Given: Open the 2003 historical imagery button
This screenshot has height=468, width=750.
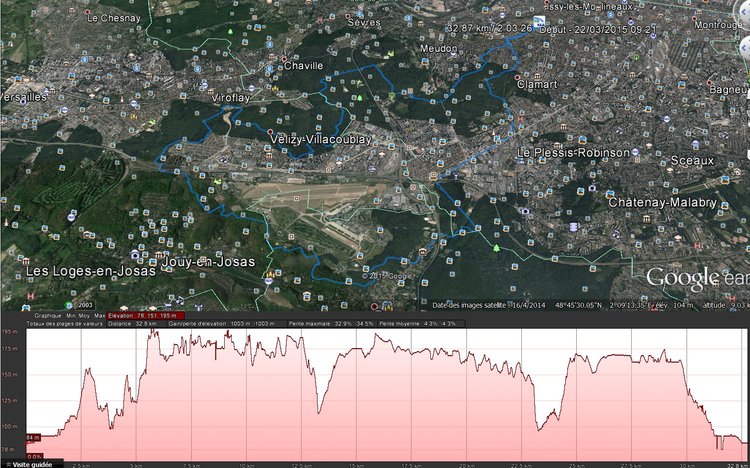Looking at the screenshot, I should coord(85,305).
